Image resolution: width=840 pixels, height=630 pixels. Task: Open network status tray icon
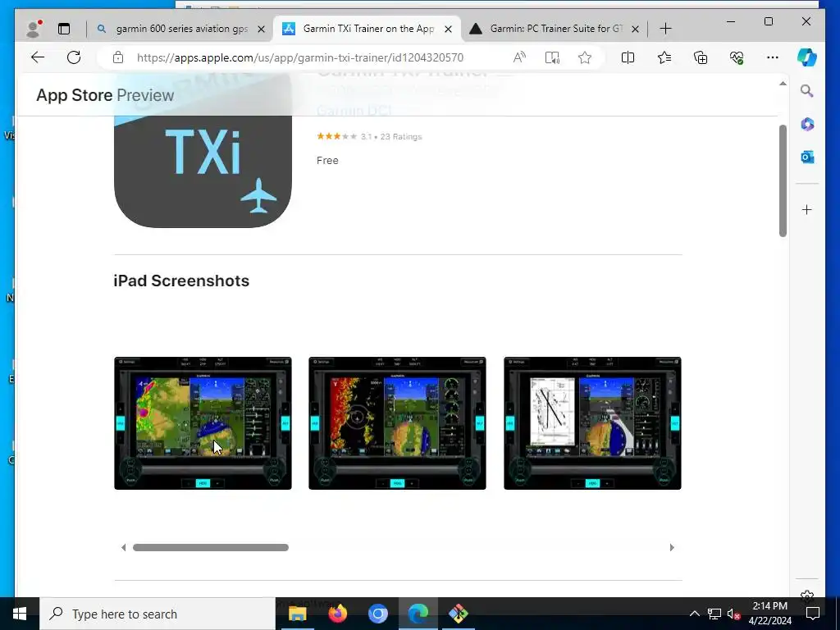714,614
